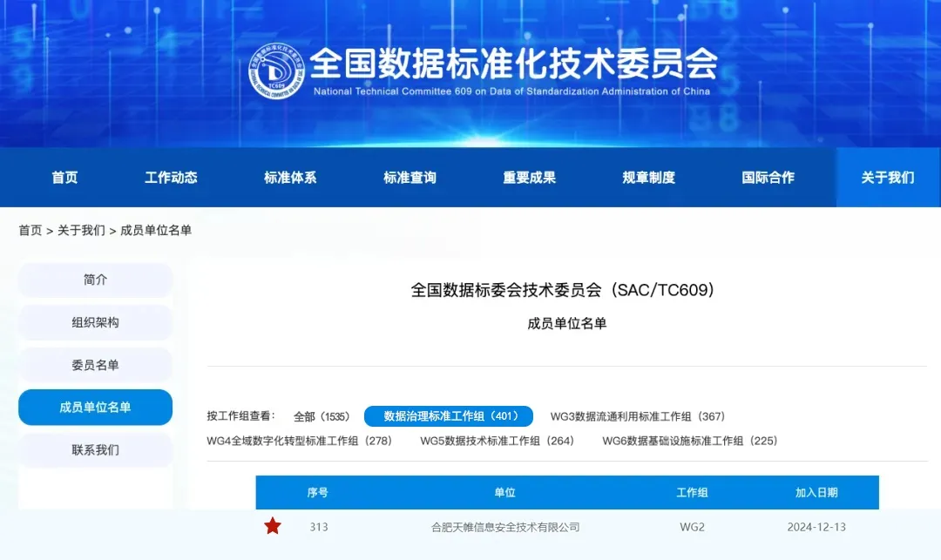Image resolution: width=941 pixels, height=560 pixels.
Task: Click the 首页 breadcrumb link
Action: pyautogui.click(x=30, y=231)
